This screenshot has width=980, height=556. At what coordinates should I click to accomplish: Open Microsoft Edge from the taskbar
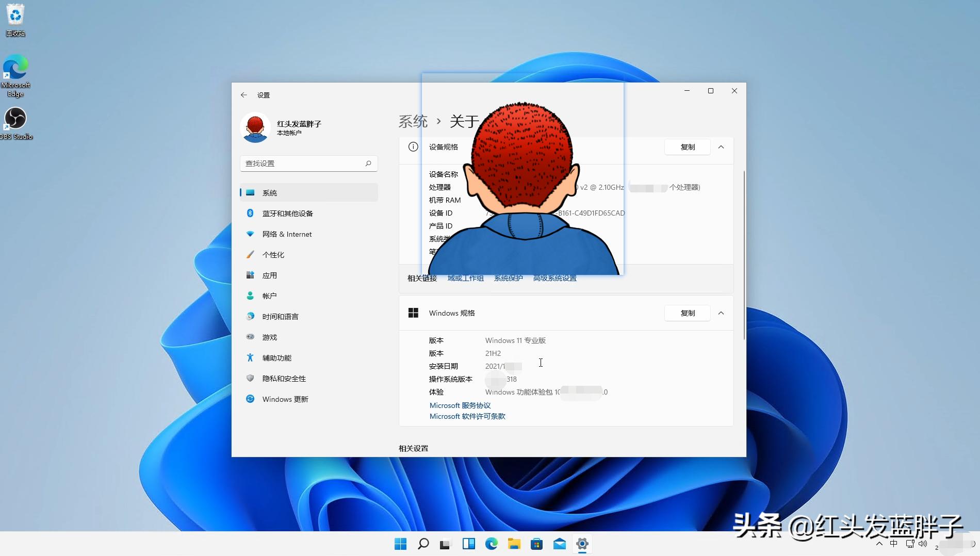(491, 544)
